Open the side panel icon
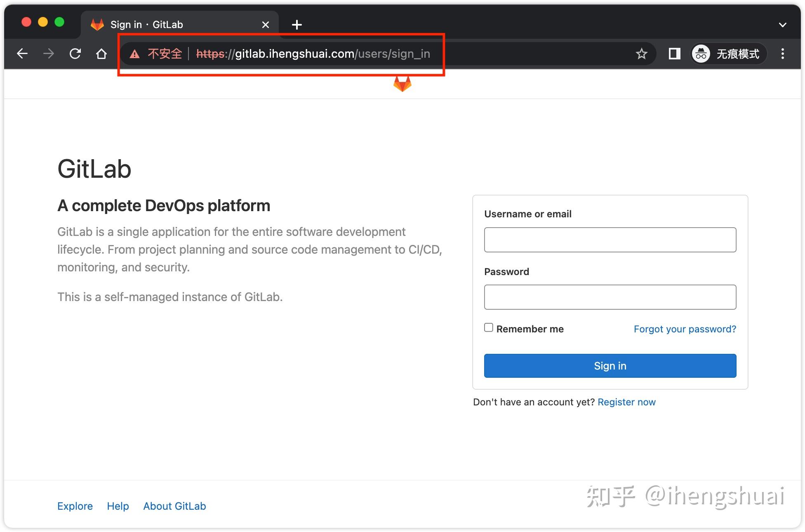The image size is (805, 532). coord(674,54)
